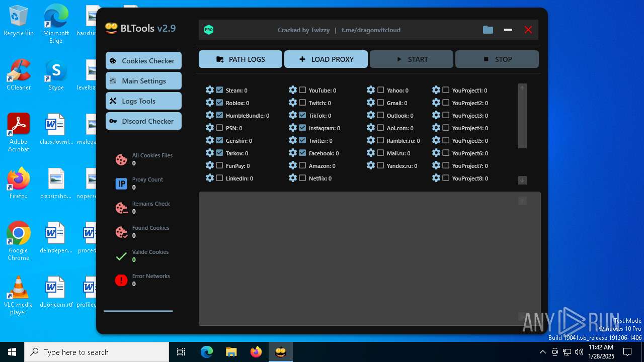This screenshot has width=644, height=362.
Task: Open Google Chrome desktop shortcut
Action: [x=18, y=241]
